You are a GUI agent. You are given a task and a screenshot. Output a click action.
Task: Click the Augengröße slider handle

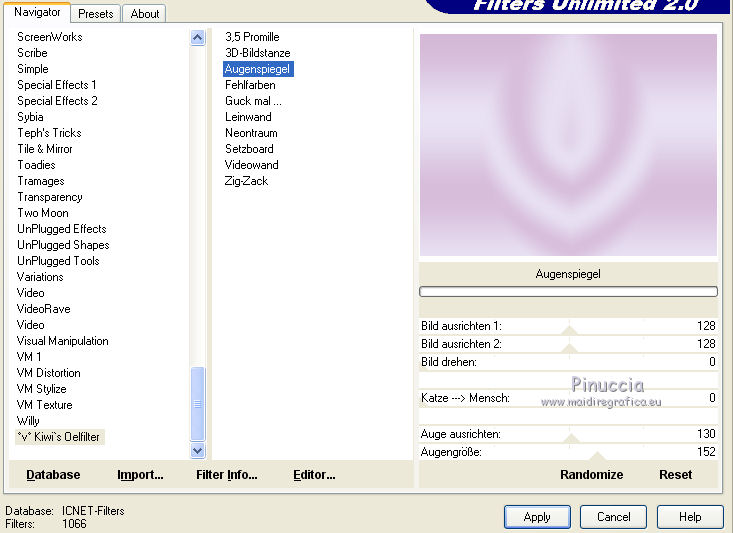click(x=597, y=456)
